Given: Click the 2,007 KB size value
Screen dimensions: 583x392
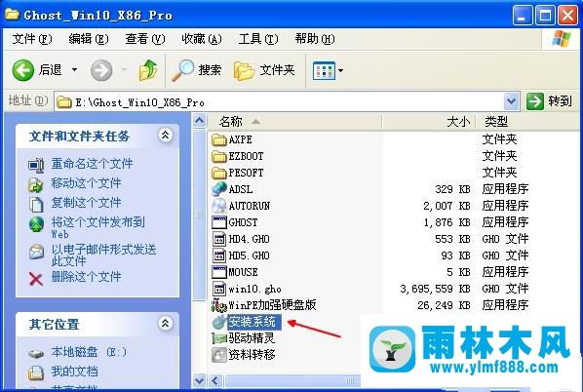Looking at the screenshot, I should (447, 206).
